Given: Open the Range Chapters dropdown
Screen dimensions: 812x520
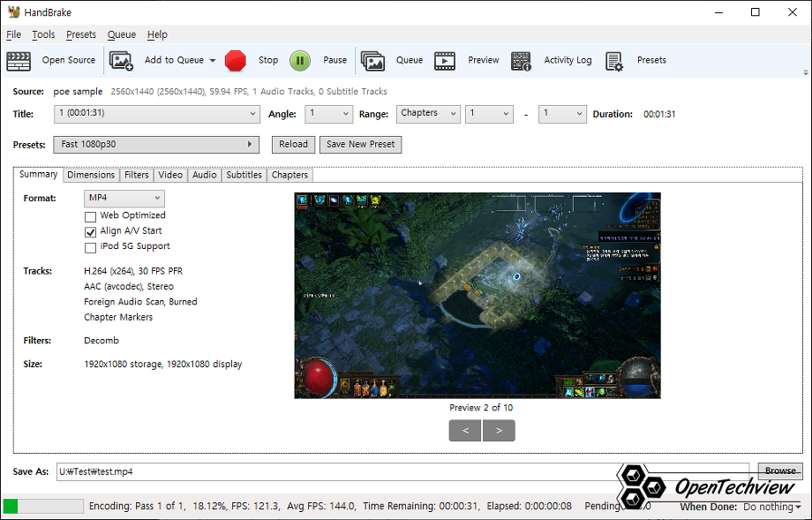Looking at the screenshot, I should click(428, 114).
